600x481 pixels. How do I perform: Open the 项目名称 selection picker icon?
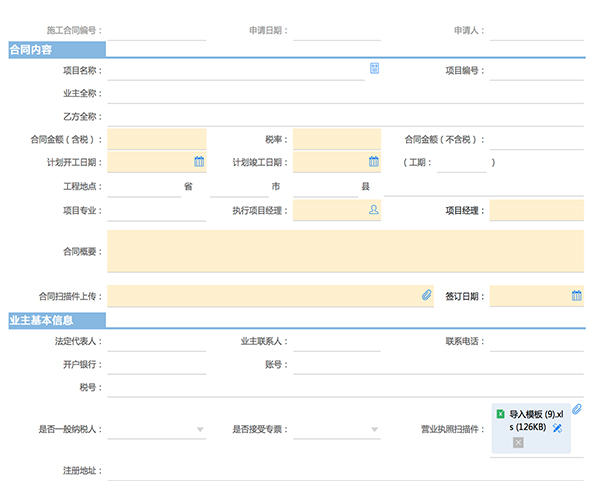point(374,68)
